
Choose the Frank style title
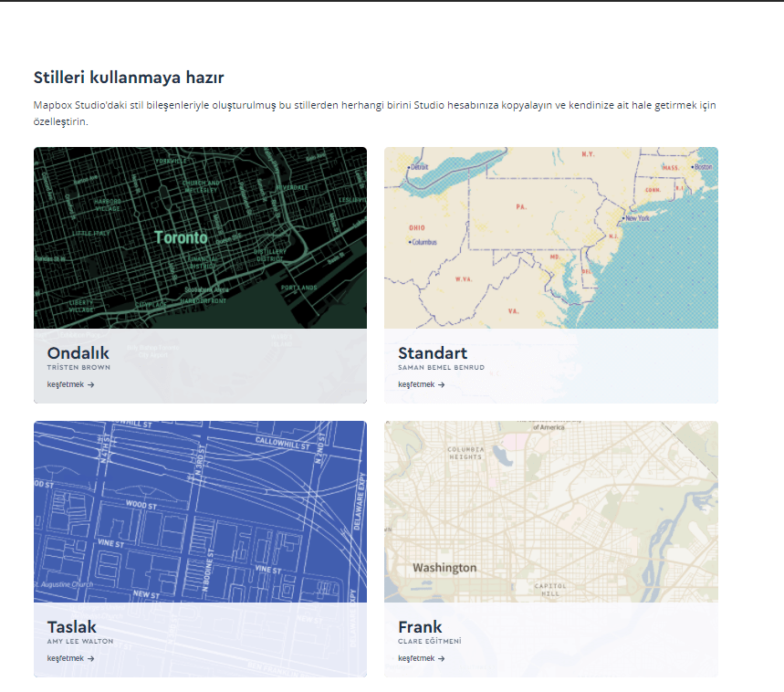[x=420, y=627]
